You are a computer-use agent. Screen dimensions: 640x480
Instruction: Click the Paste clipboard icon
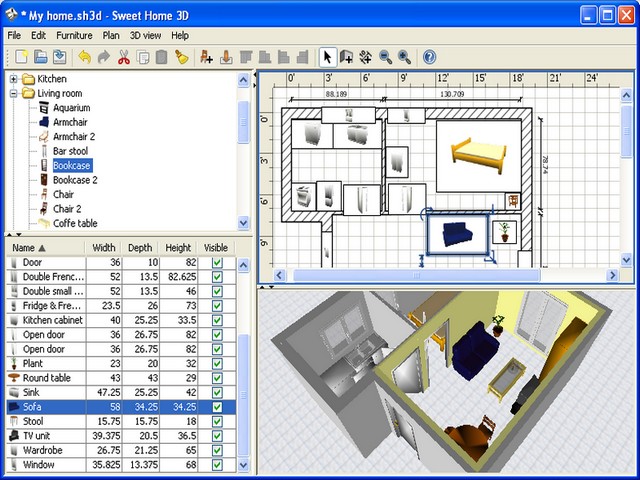[162, 57]
